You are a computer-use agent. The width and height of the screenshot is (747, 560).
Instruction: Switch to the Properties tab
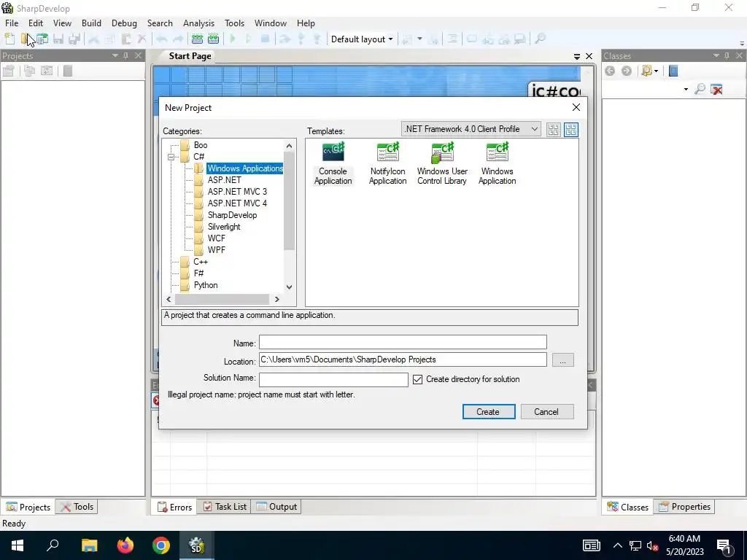pyautogui.click(x=684, y=507)
